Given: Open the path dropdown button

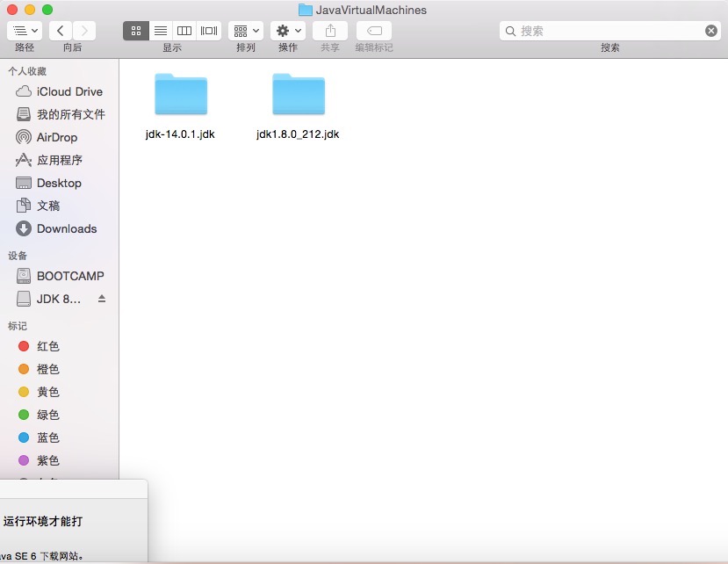Looking at the screenshot, I should click(x=25, y=31).
